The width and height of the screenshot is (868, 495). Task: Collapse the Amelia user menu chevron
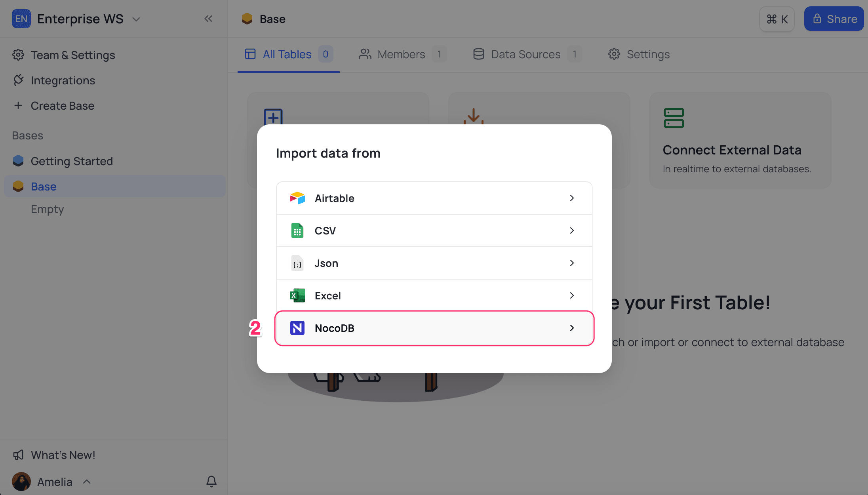click(x=86, y=482)
